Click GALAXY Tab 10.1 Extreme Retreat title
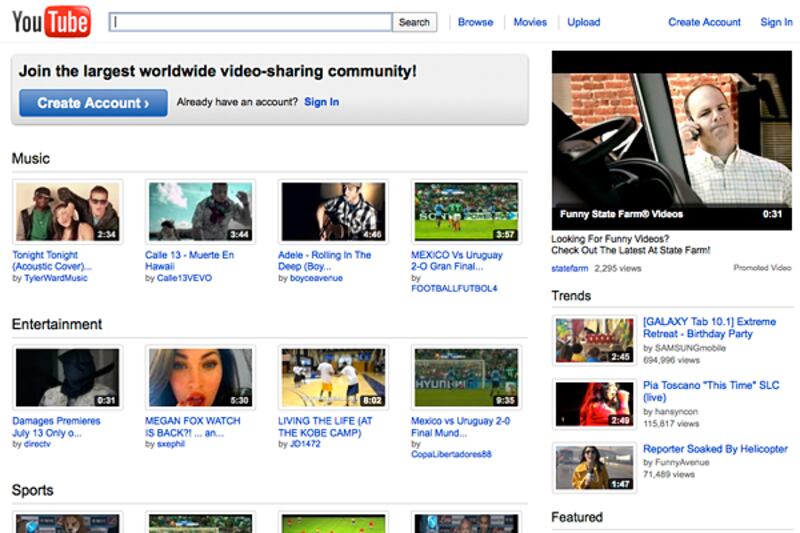Viewport: 800px width, 533px height. [709, 327]
